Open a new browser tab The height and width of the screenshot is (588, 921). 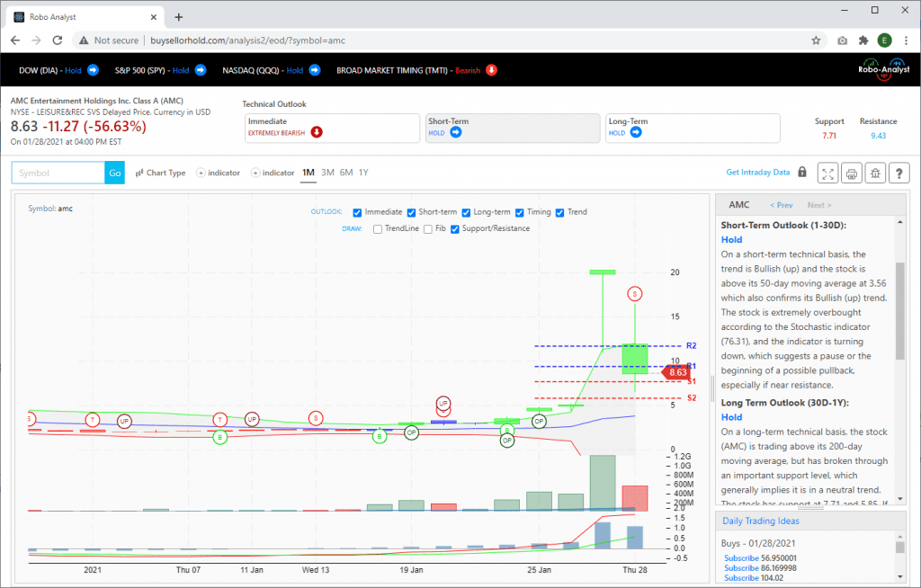tap(179, 17)
